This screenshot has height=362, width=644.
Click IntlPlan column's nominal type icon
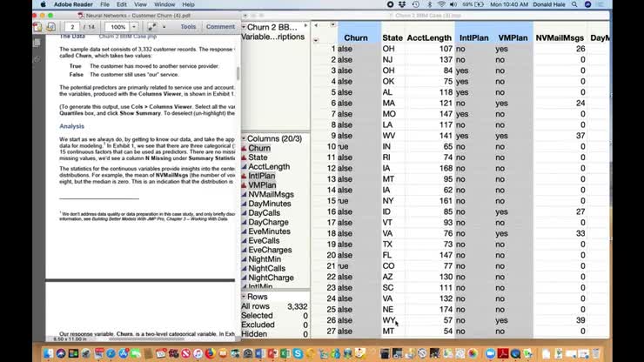pos(244,176)
